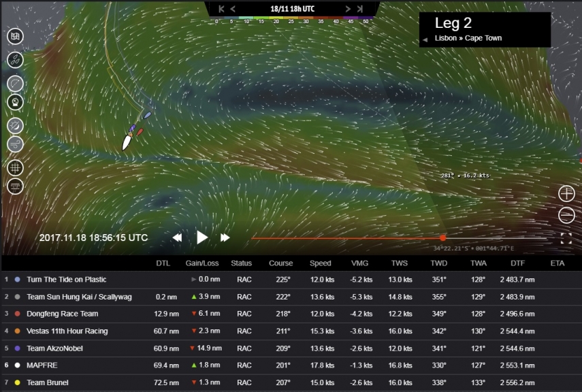Image resolution: width=582 pixels, height=392 pixels.
Task: Play the race replay
Action: click(201, 238)
